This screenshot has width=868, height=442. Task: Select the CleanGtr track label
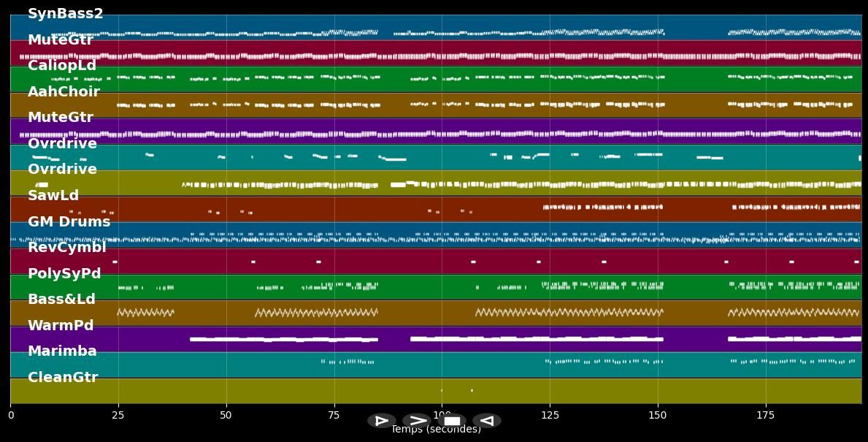(63, 378)
